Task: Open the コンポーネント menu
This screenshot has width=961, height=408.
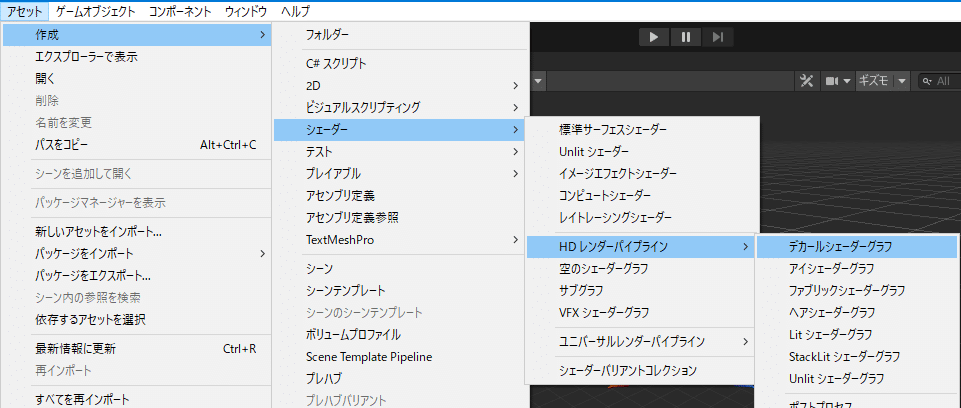Action: (x=180, y=11)
